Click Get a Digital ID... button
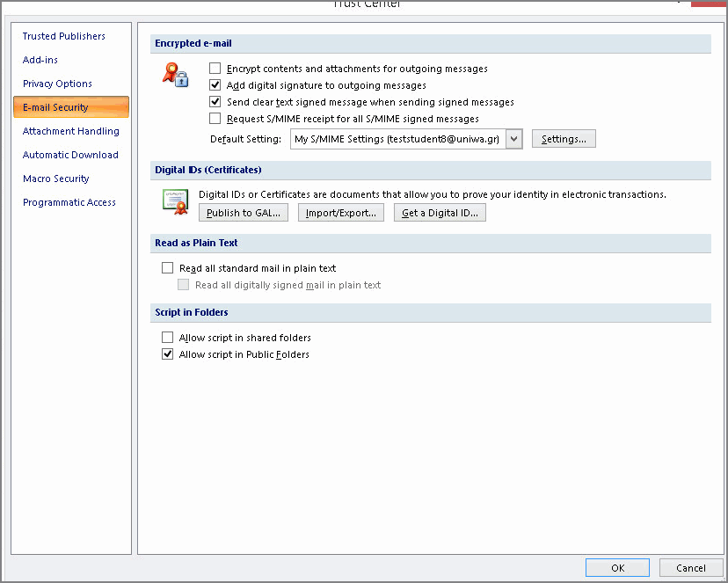This screenshot has height=583, width=728. point(440,213)
